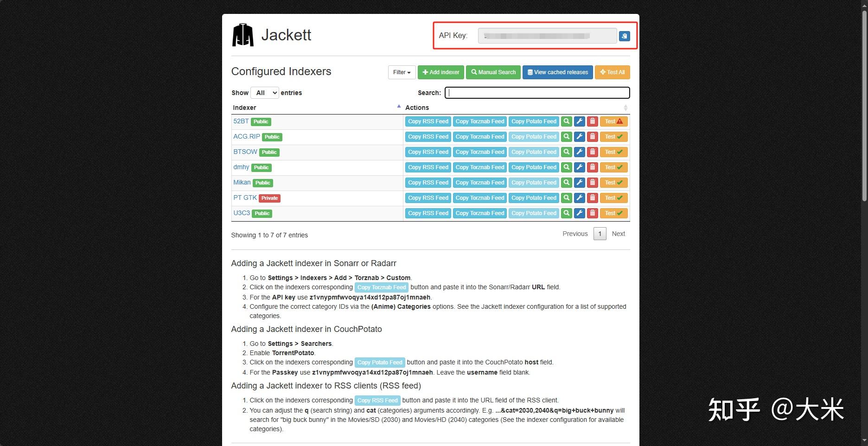View cached releases
The width and height of the screenshot is (868, 446).
557,72
